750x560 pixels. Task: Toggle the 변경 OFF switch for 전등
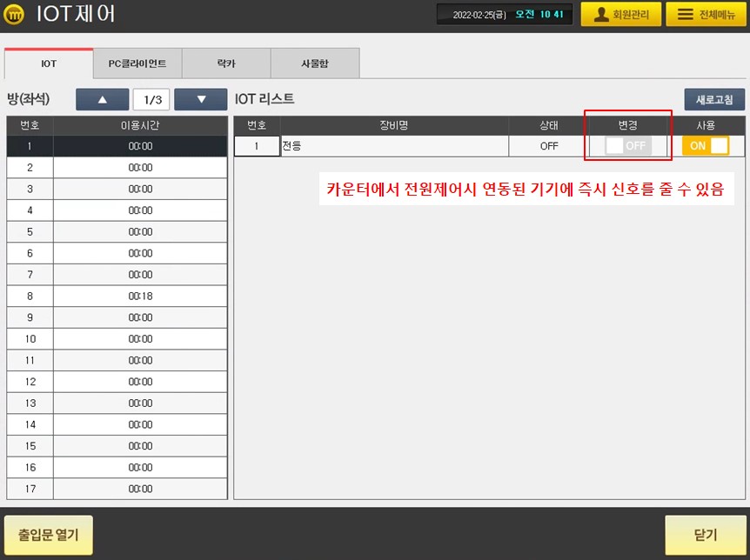coord(628,146)
